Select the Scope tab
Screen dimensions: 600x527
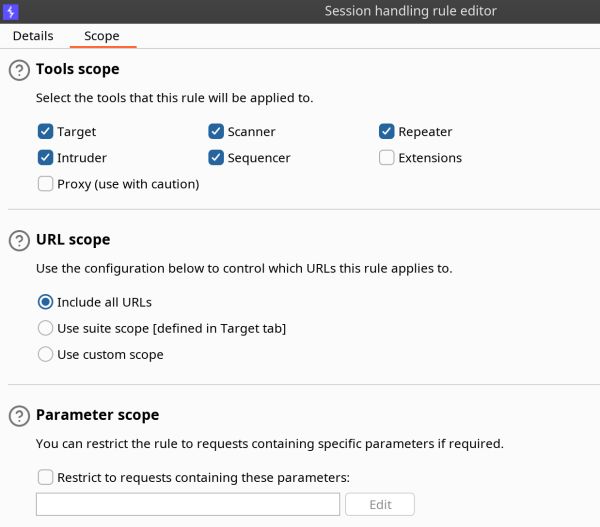[101, 36]
